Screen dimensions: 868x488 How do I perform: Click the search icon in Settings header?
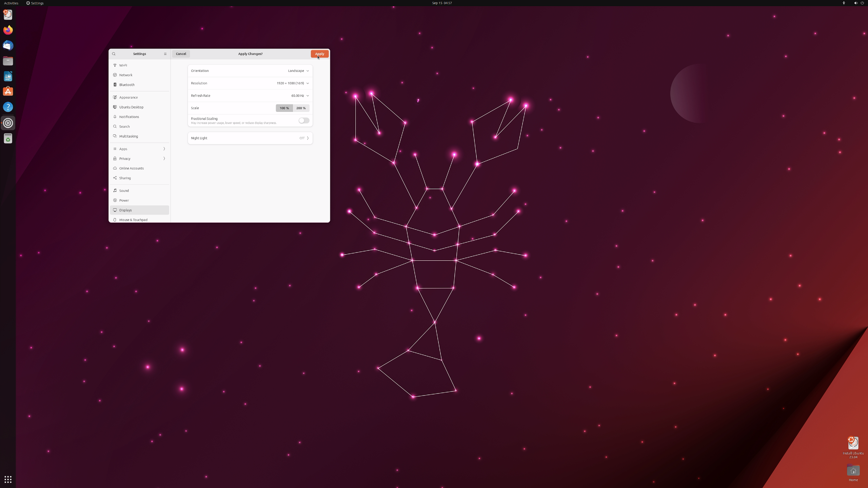(x=114, y=54)
